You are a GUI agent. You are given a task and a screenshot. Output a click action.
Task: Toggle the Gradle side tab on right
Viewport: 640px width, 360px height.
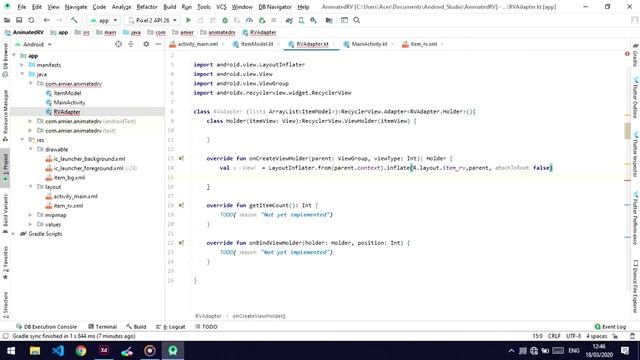636,55
